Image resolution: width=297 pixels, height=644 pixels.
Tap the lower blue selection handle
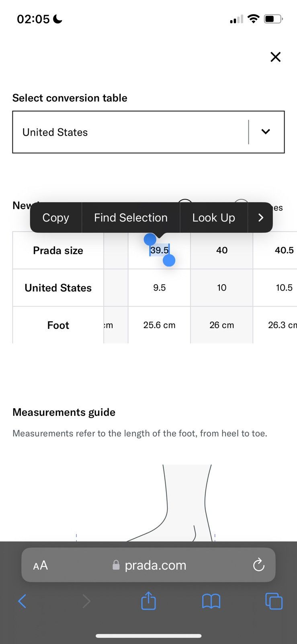tap(169, 260)
